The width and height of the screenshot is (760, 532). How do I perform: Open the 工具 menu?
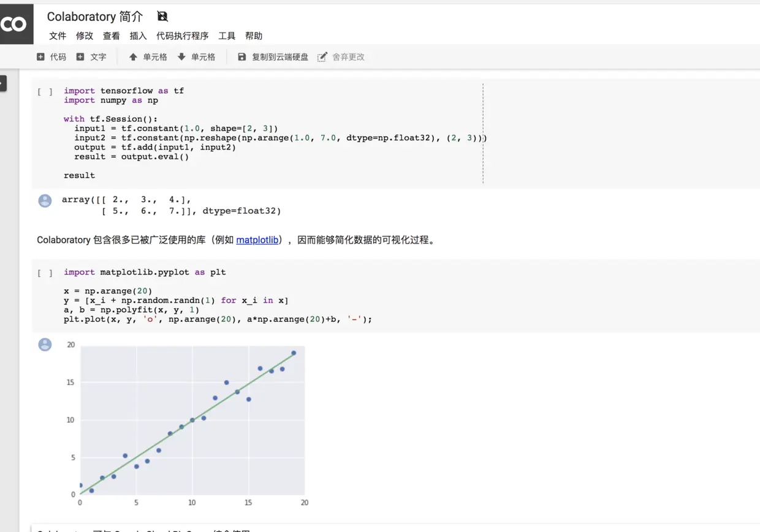(227, 36)
